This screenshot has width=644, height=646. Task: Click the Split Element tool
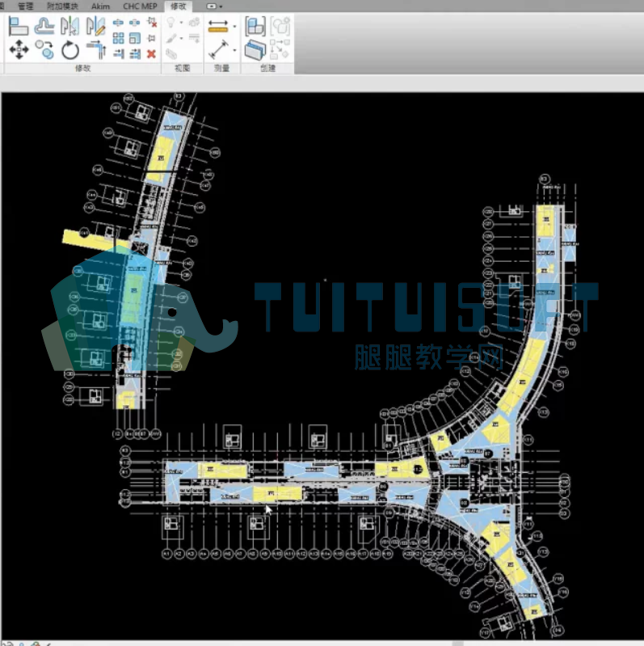pyautogui.click(x=118, y=23)
